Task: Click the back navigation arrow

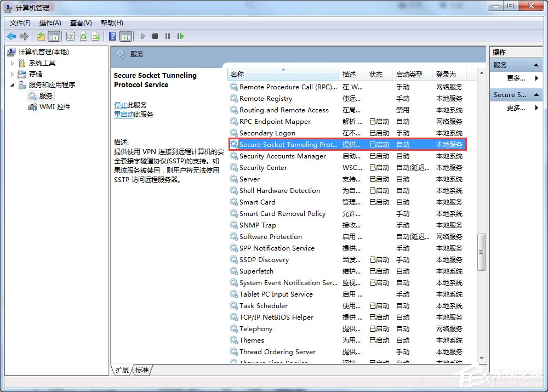Action: click(x=10, y=36)
